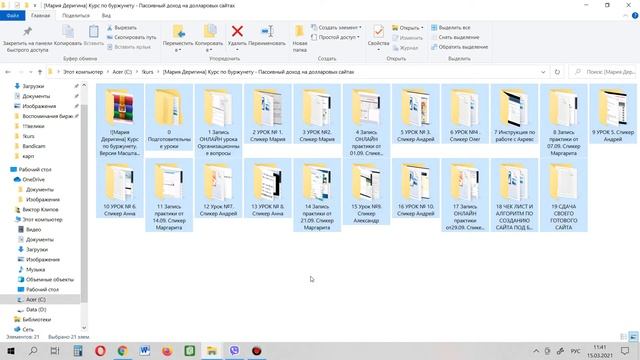Open the Windows Start menu

click(x=11, y=351)
